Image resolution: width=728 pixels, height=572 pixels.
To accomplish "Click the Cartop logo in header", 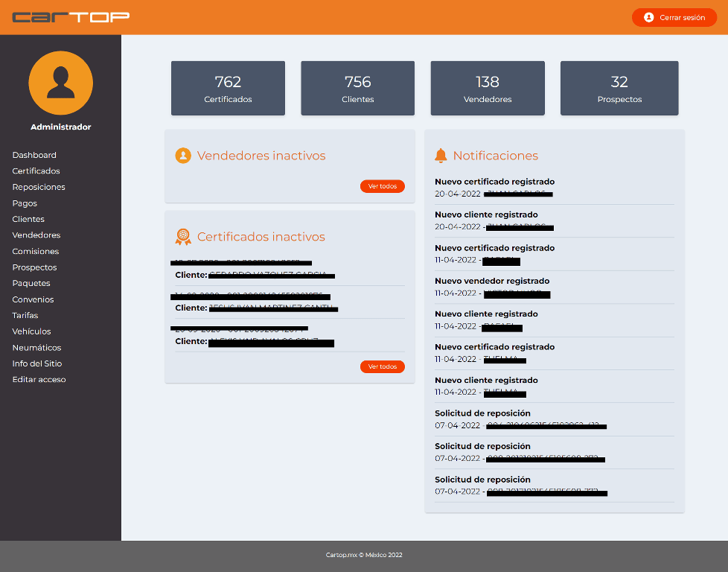I will 71,16.
